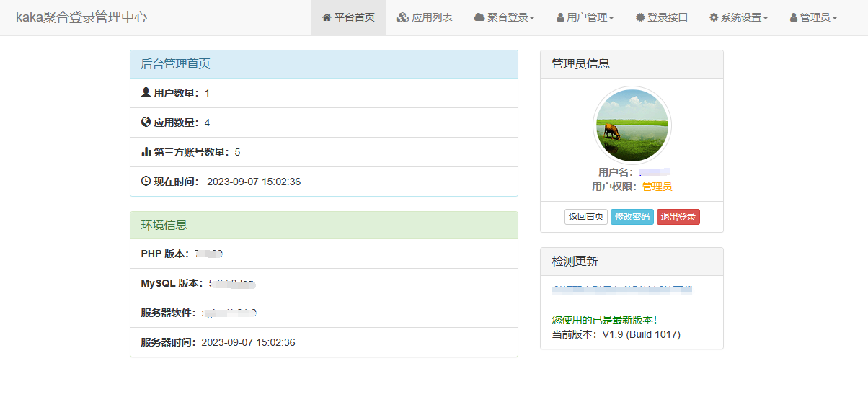Click the 修改密码 button

(632, 217)
